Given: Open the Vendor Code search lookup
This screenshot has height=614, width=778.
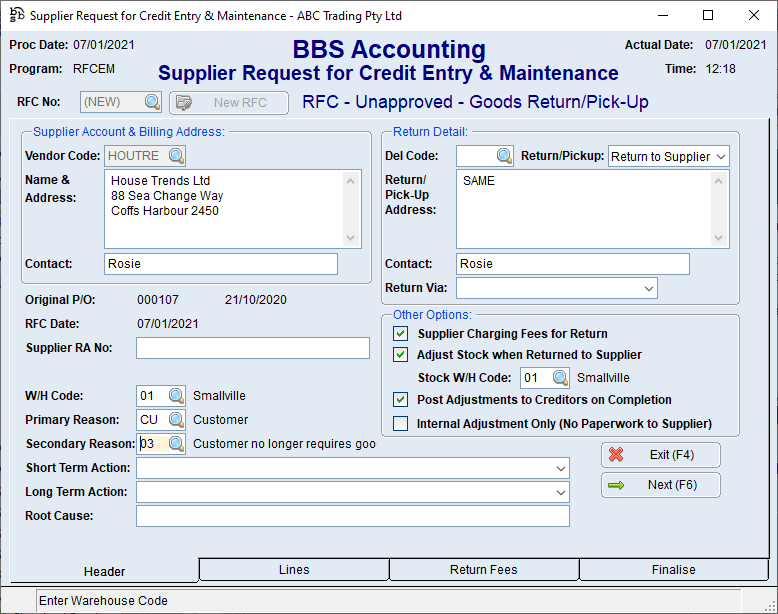Looking at the screenshot, I should (x=176, y=156).
